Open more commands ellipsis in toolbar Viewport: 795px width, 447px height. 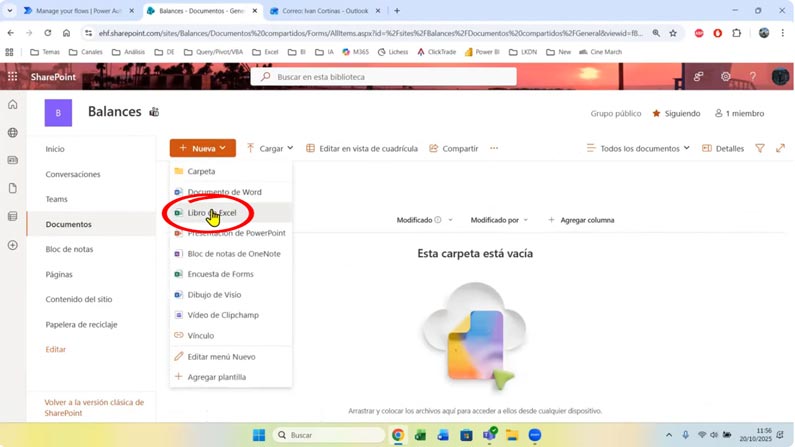[x=494, y=148]
